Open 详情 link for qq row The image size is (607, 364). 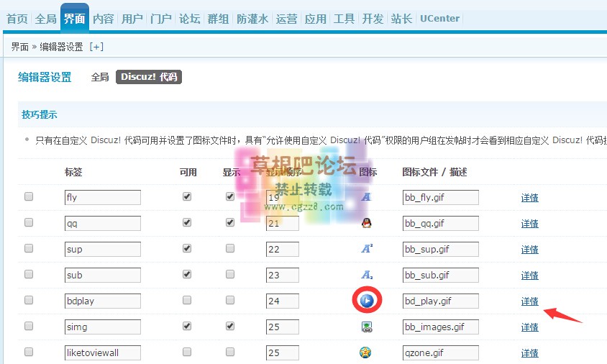tap(529, 224)
